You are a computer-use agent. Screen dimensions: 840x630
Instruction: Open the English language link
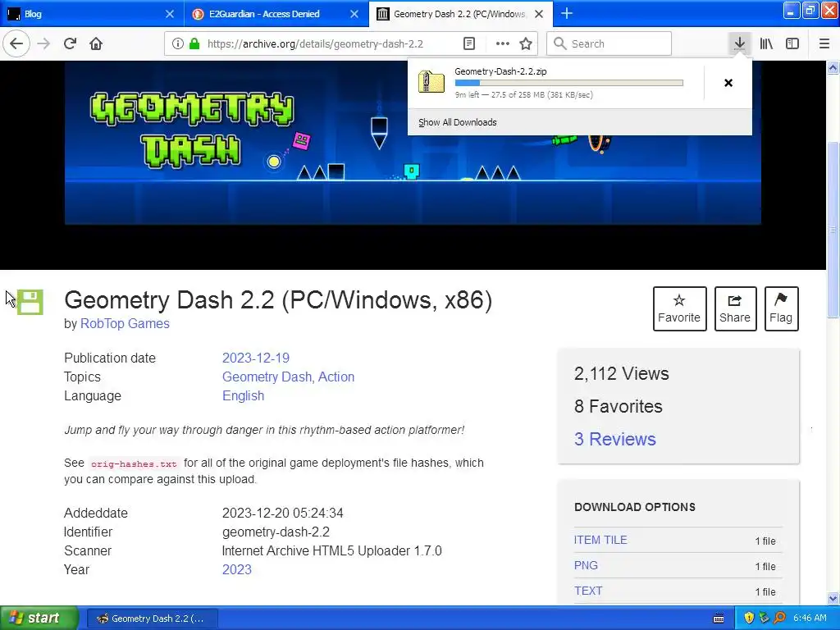[x=243, y=396]
